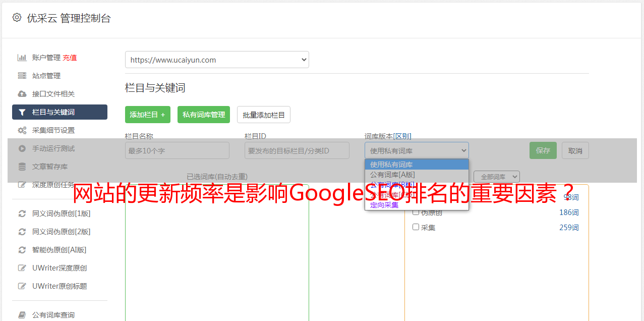This screenshot has width=644, height=321.
Task: Click the red 充值 link
Action: [70, 58]
